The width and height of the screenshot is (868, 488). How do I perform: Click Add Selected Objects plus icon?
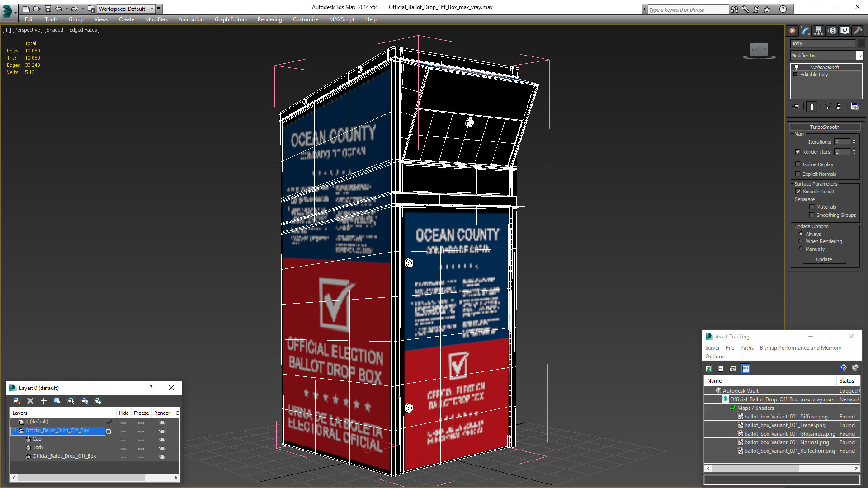pyautogui.click(x=44, y=401)
